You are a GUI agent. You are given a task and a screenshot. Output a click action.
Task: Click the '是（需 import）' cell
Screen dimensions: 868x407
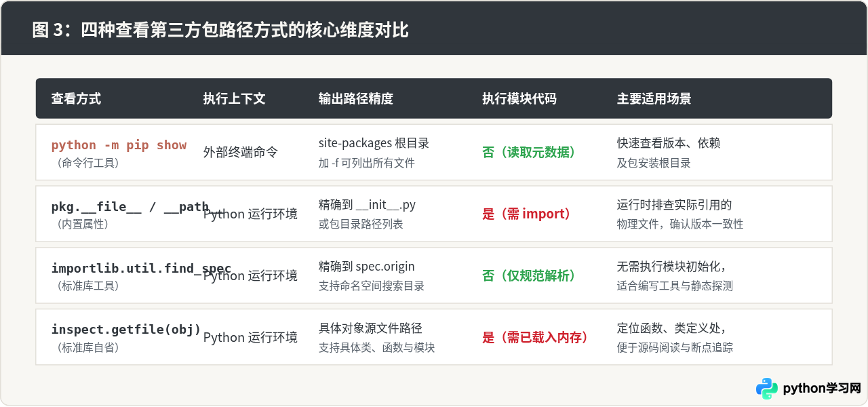point(526,214)
